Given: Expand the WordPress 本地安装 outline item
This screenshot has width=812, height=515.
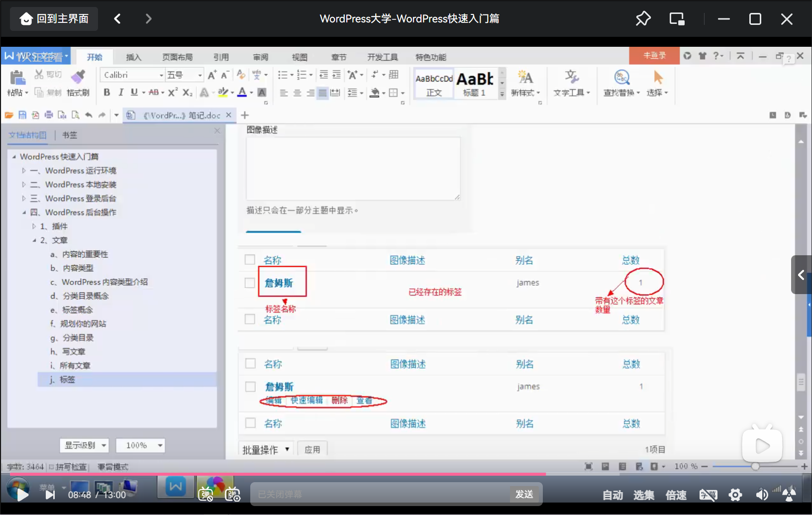Looking at the screenshot, I should pos(23,185).
